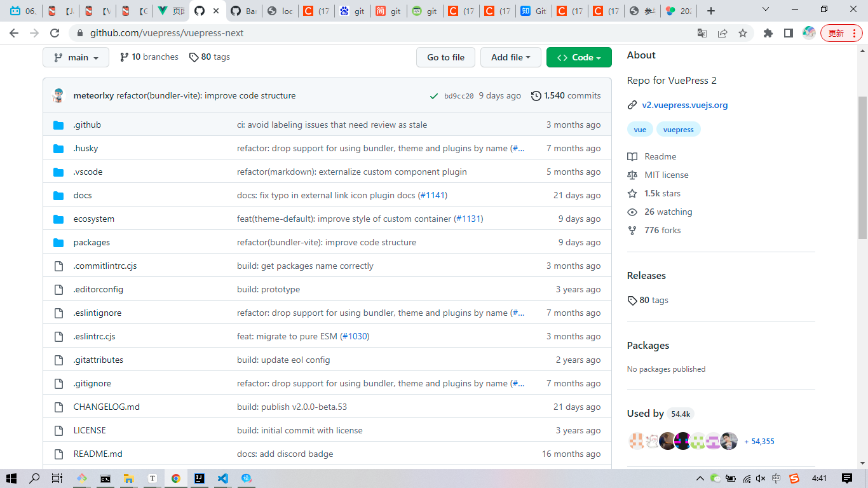Click the green commit status checkmark

[434, 96]
